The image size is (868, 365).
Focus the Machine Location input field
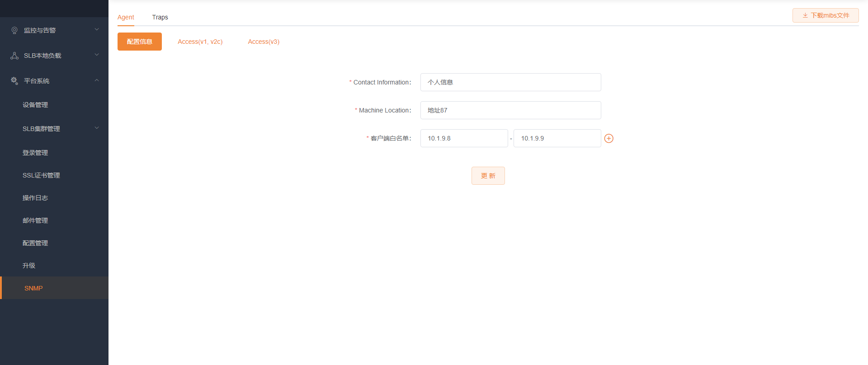(x=511, y=110)
